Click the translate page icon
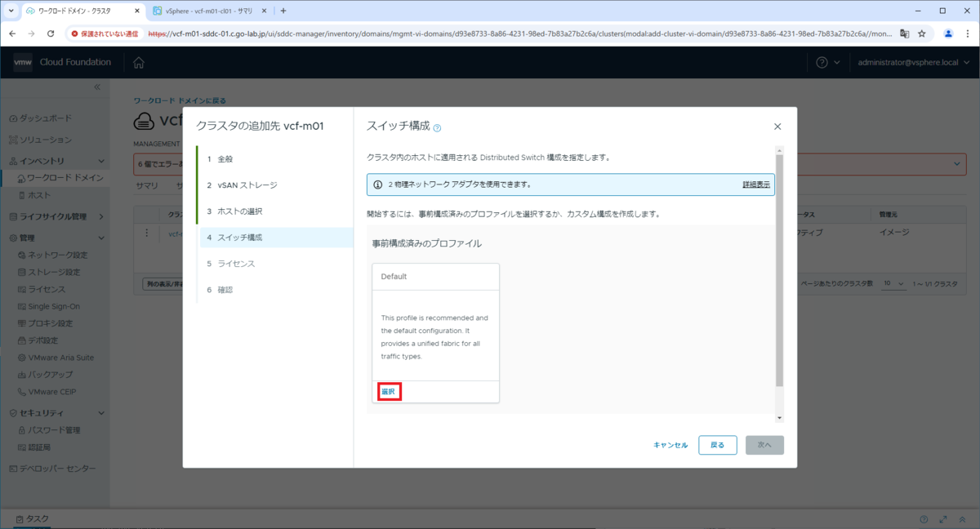 click(904, 33)
